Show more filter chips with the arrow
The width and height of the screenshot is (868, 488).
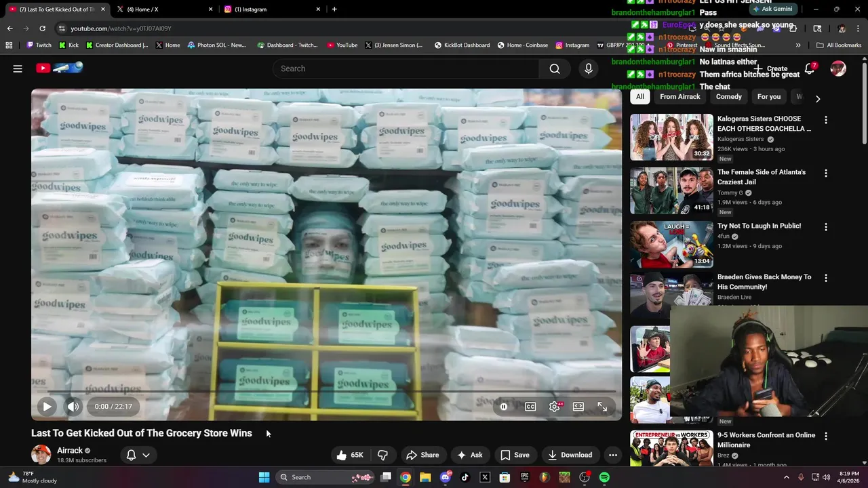coord(818,98)
